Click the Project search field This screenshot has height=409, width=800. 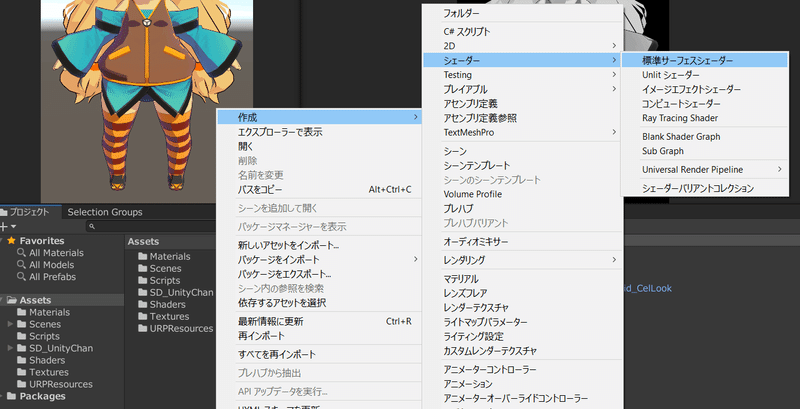click(x=152, y=226)
